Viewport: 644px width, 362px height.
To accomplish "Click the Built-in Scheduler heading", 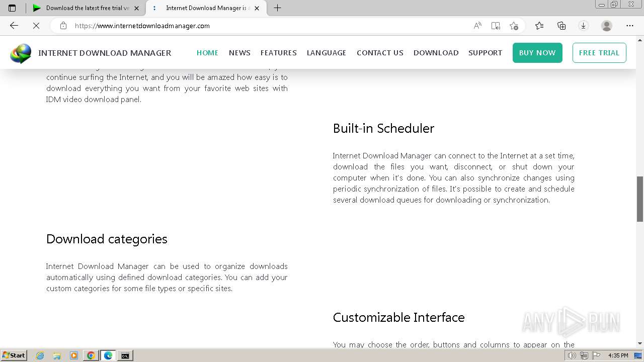I will [383, 128].
